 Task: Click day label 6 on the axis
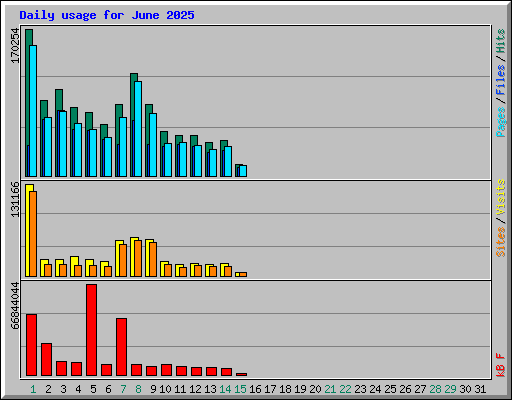click(108, 389)
